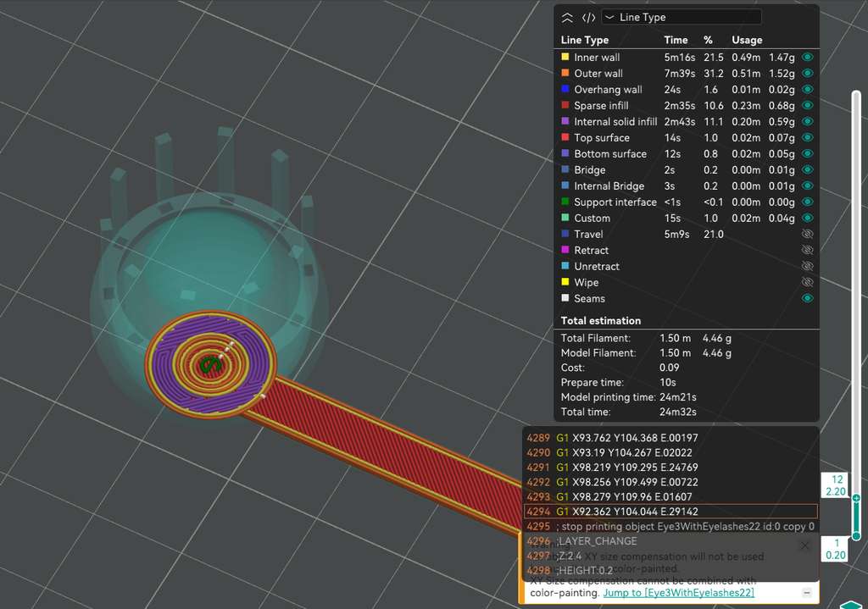This screenshot has width=868, height=609.
Task: Toggle Custom line visibility eye
Action: tap(807, 218)
